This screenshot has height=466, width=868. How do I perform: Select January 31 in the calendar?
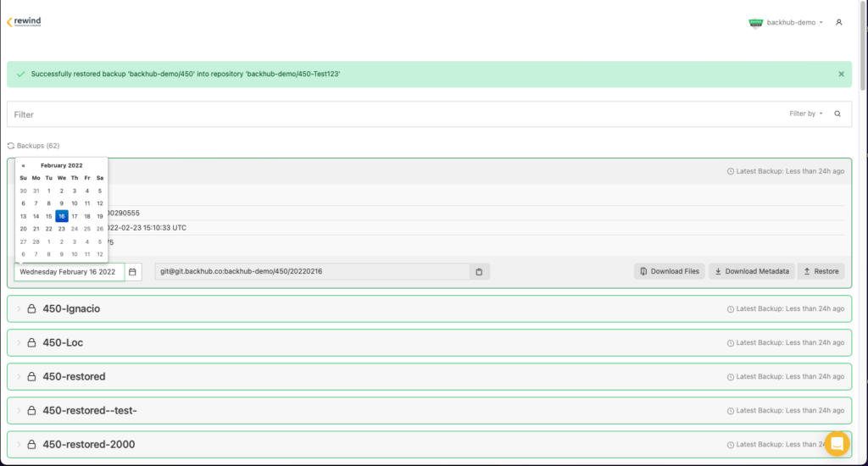36,191
